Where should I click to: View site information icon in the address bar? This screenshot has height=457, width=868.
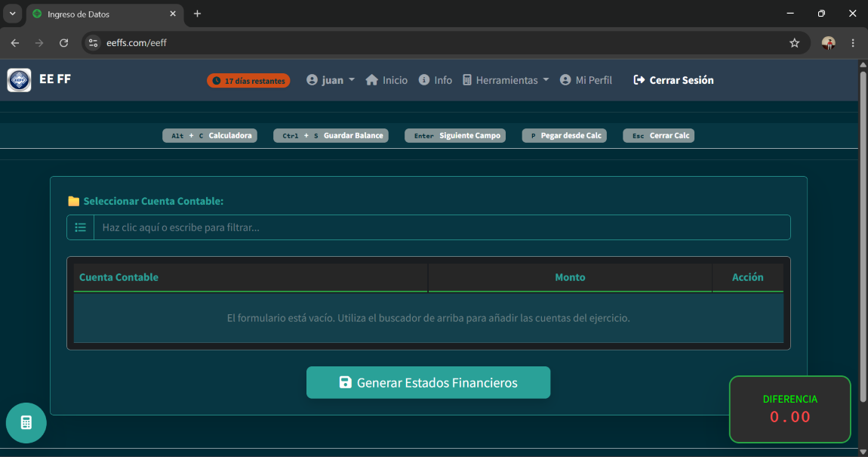point(93,42)
